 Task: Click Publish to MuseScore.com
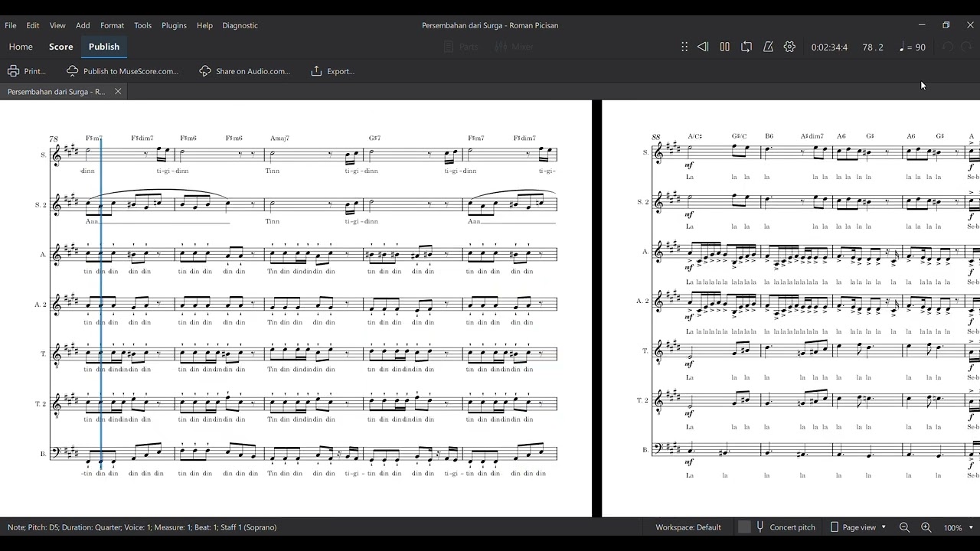[x=122, y=71]
